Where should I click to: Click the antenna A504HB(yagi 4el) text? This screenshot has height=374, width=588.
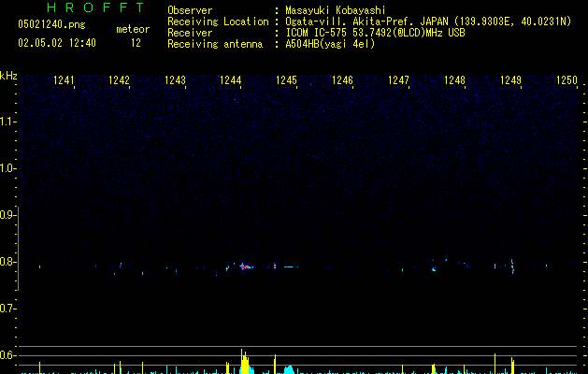pos(330,44)
